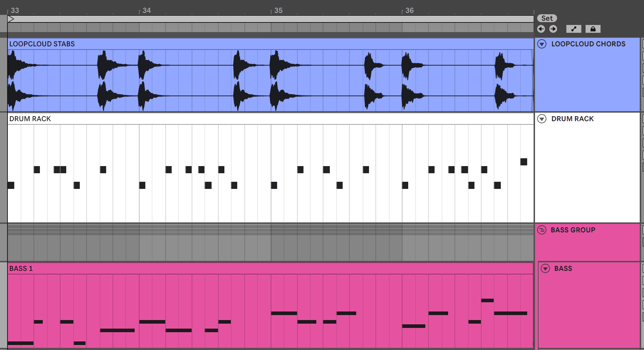Click bar 35 marker in ruler
644x350 pixels.
(278, 10)
